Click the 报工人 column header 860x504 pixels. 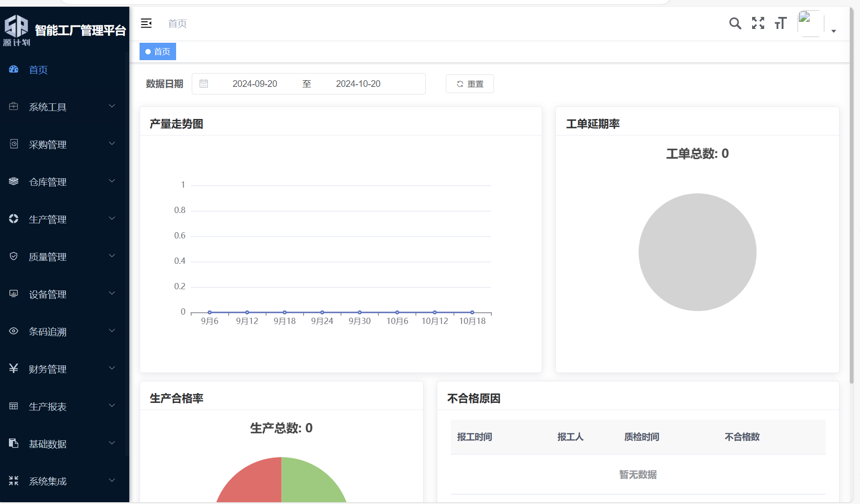pos(570,437)
